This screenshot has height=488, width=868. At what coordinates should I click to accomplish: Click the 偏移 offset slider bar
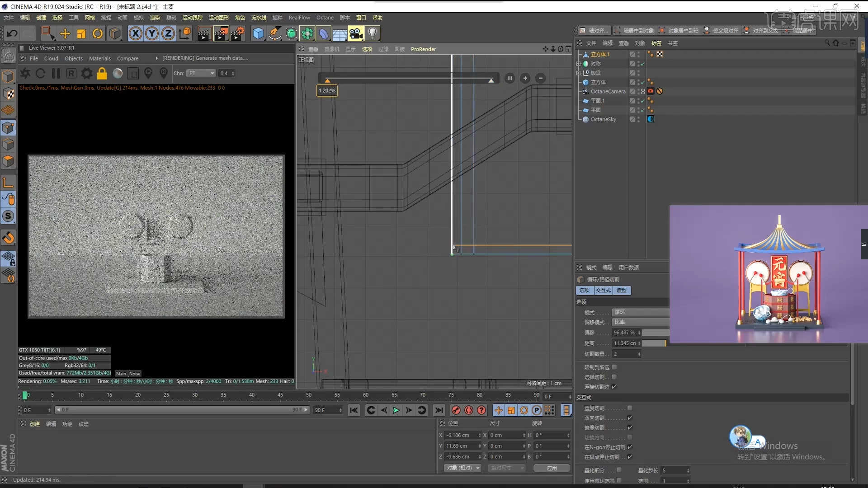click(x=656, y=333)
